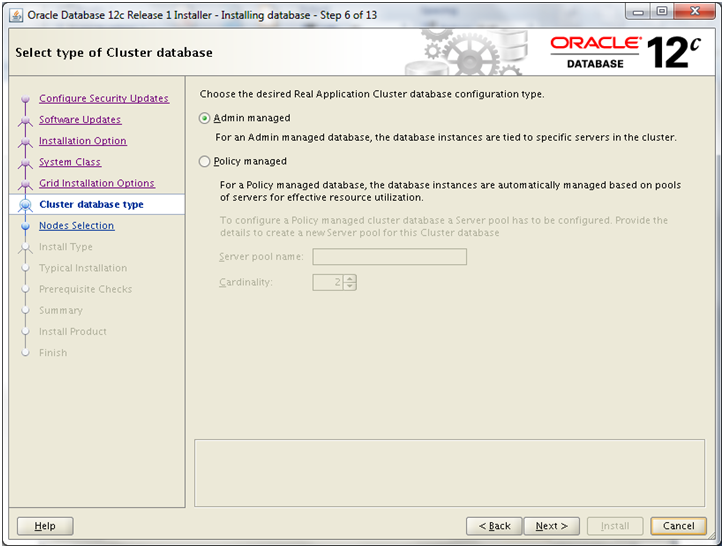Decrease Cardinality with the down arrow
The height and width of the screenshot is (548, 724).
coord(350,286)
